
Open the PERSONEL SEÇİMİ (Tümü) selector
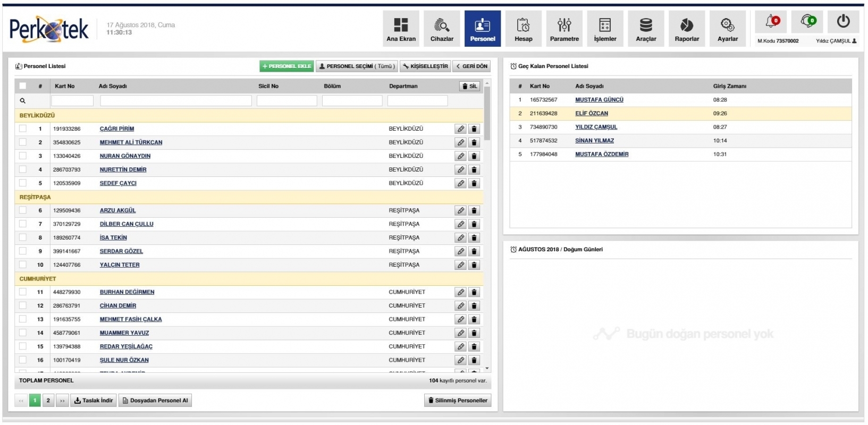tap(357, 66)
